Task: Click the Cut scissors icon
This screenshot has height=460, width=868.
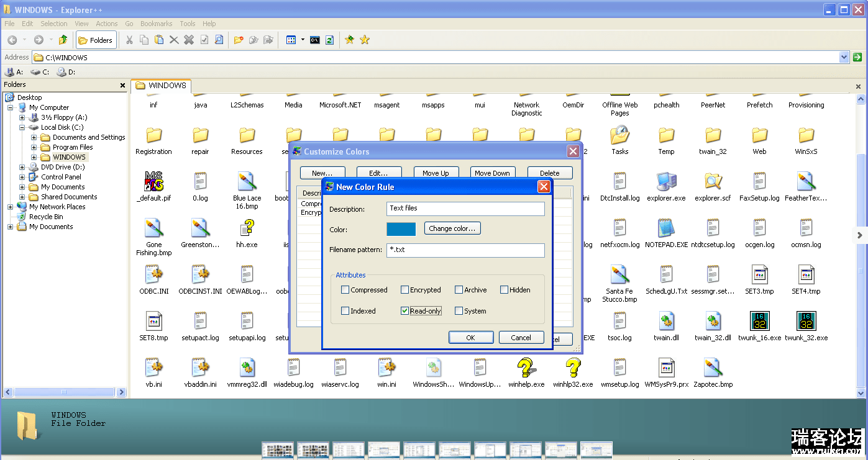Action: [129, 40]
